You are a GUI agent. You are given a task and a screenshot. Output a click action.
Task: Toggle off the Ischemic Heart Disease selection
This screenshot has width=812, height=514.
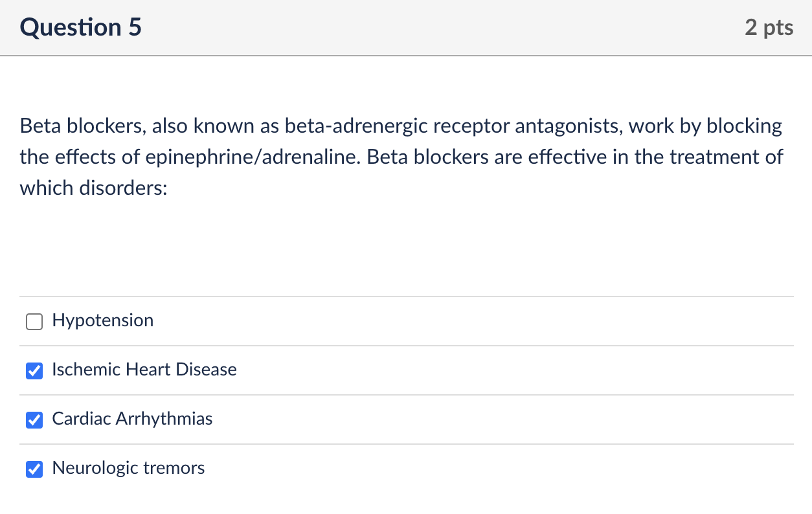coord(34,370)
